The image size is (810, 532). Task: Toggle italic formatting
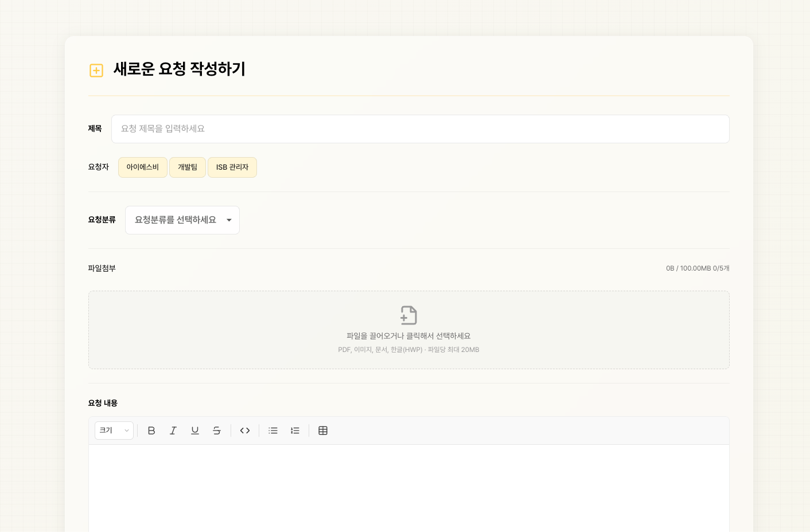coord(173,431)
